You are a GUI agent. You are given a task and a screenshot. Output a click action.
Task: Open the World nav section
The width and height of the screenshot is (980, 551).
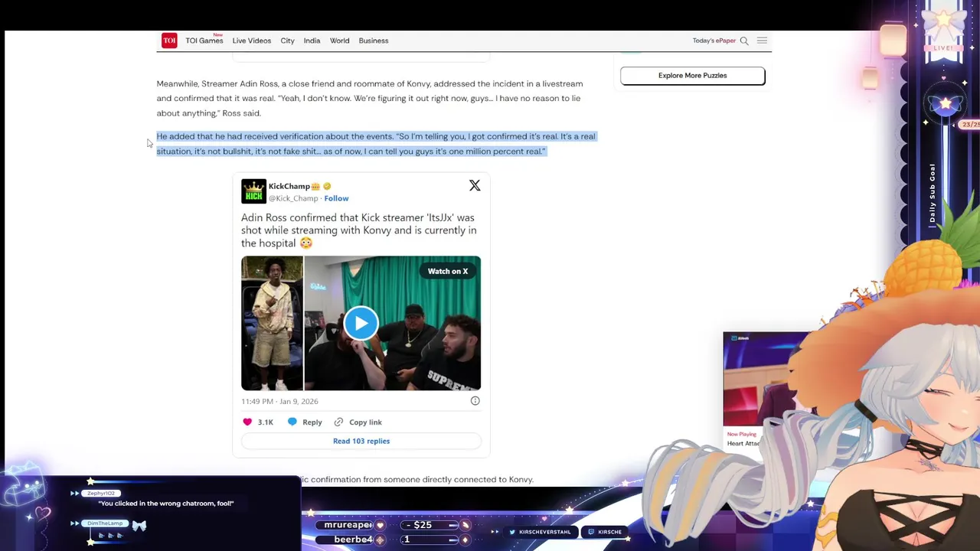pos(339,41)
